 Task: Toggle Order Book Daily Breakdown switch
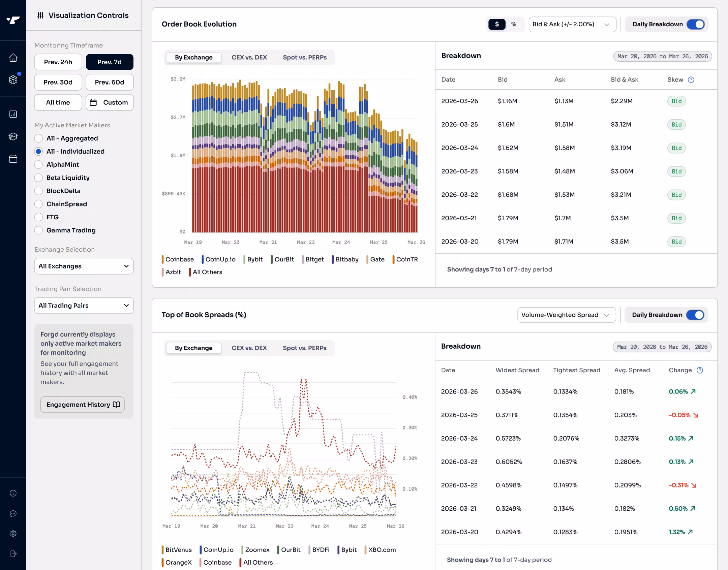[x=695, y=24]
